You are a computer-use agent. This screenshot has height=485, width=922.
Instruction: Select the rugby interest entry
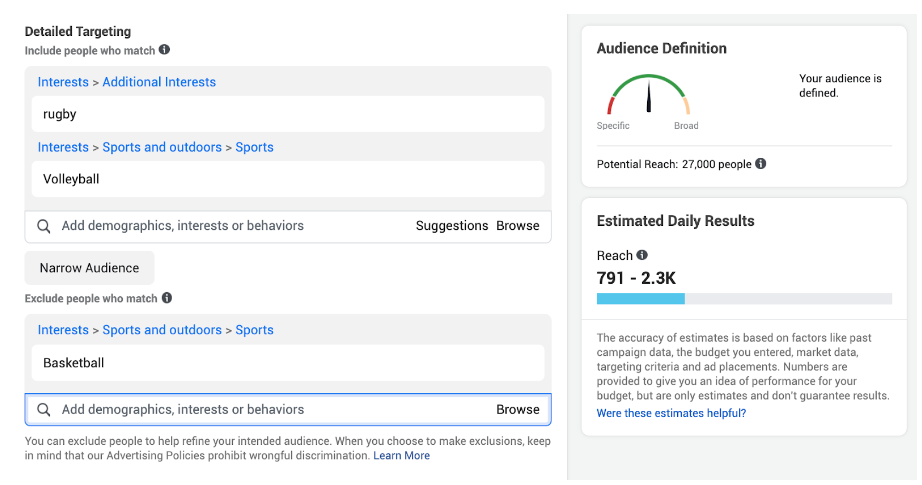(288, 114)
